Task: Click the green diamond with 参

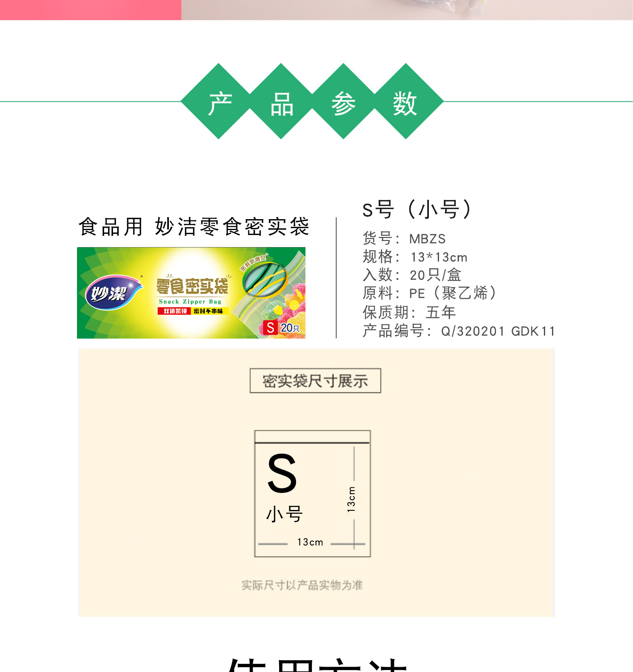Action: pyautogui.click(x=344, y=102)
